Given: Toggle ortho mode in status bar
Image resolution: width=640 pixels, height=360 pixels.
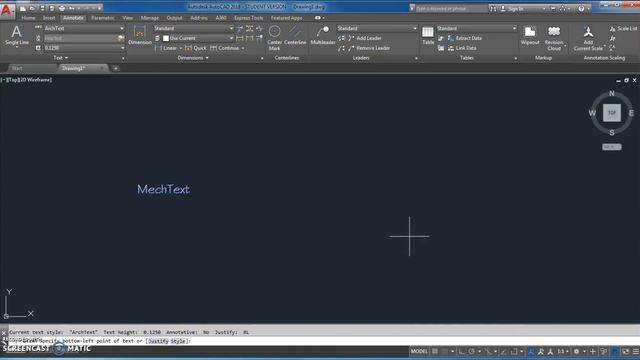Looking at the screenshot, I should click(x=462, y=351).
